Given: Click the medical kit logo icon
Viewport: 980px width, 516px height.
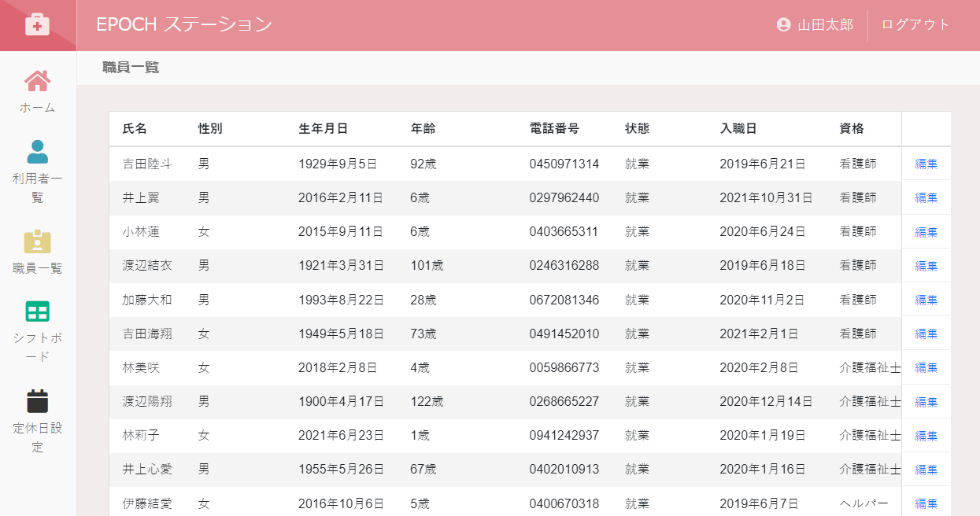Looking at the screenshot, I should (37, 24).
